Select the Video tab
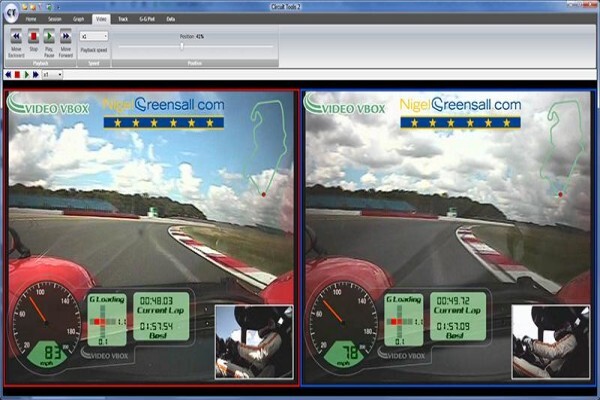Screen dimensions: 600x400 click(x=101, y=19)
